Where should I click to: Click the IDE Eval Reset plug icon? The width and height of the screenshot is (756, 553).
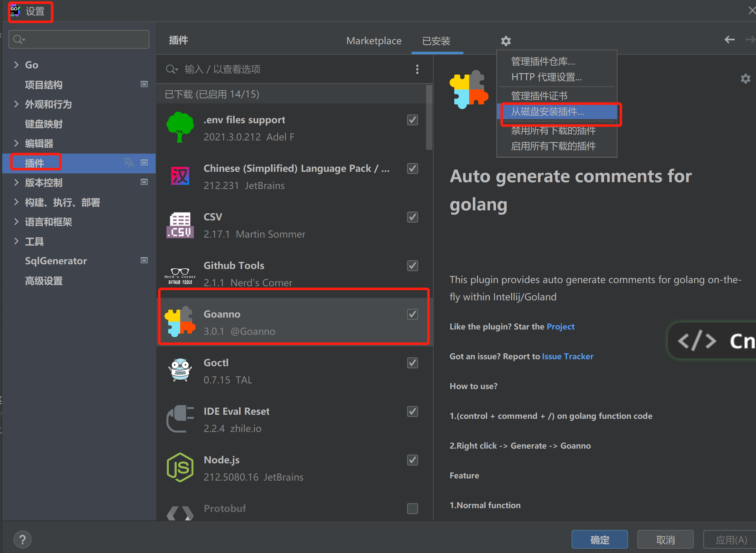pyautogui.click(x=180, y=419)
